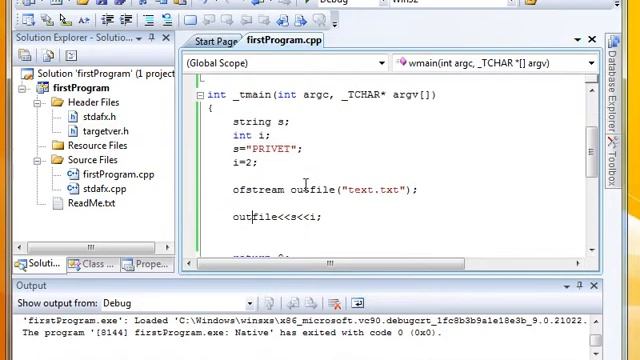
Task: Switch to the Start Page tab
Action: tap(216, 42)
